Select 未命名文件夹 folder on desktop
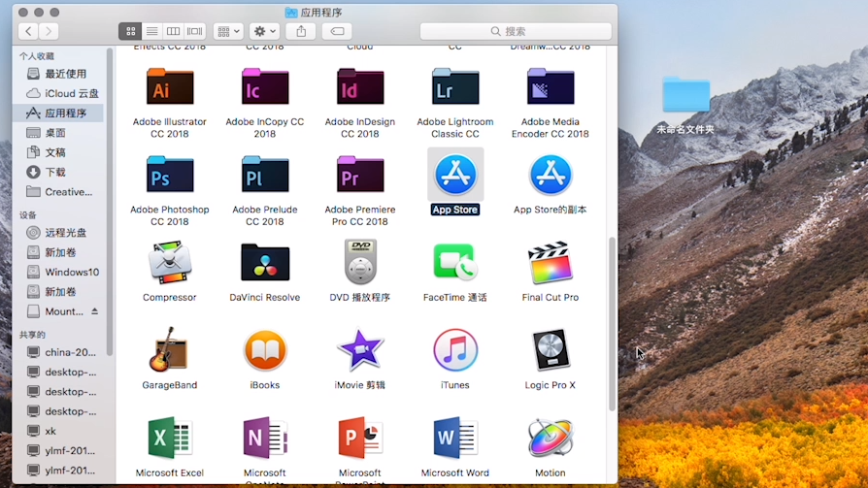This screenshot has height=488, width=868. [x=685, y=95]
